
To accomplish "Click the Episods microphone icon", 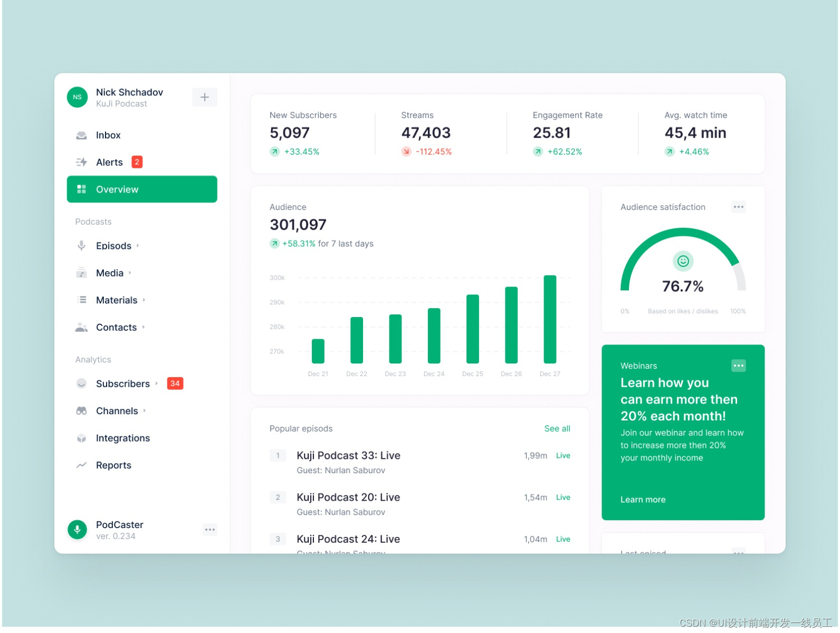I will click(x=81, y=246).
